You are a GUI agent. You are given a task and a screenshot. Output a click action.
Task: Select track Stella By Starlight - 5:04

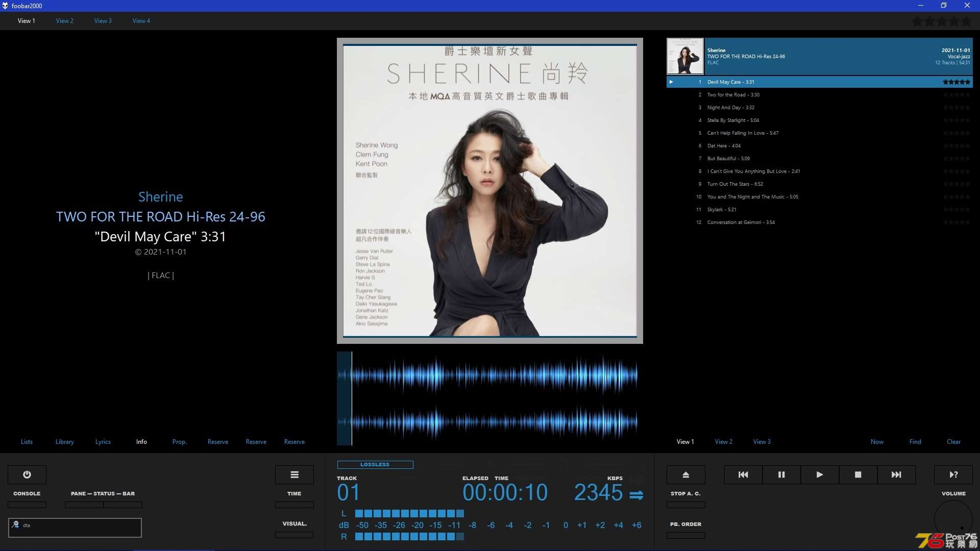click(x=820, y=120)
